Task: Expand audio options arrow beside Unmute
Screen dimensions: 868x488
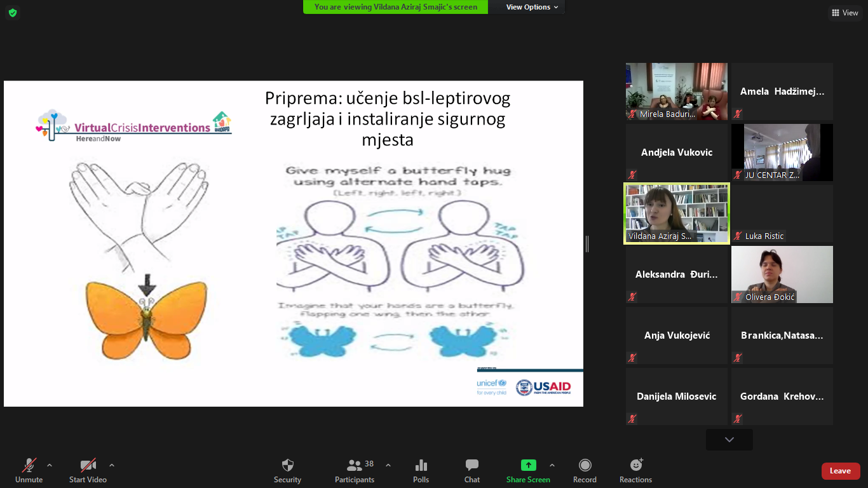Action: click(50, 465)
